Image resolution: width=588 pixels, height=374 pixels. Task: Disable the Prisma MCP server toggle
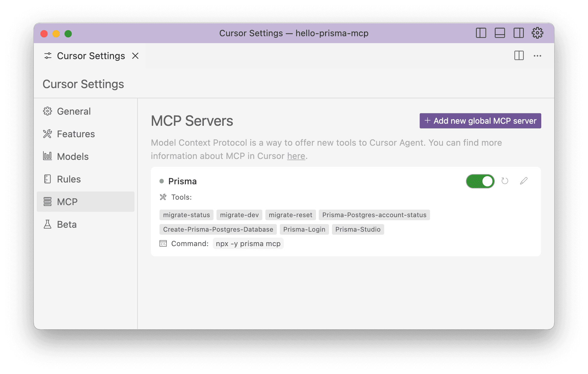click(480, 181)
